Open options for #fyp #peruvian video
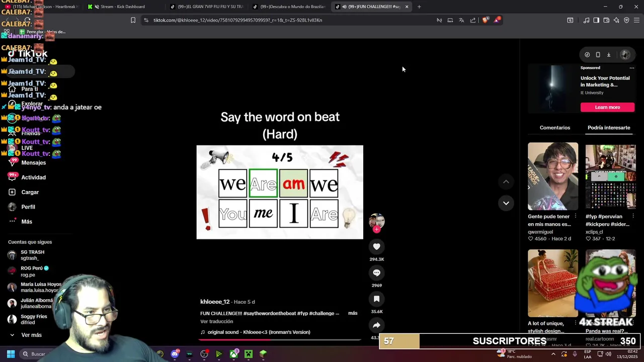 (x=633, y=217)
